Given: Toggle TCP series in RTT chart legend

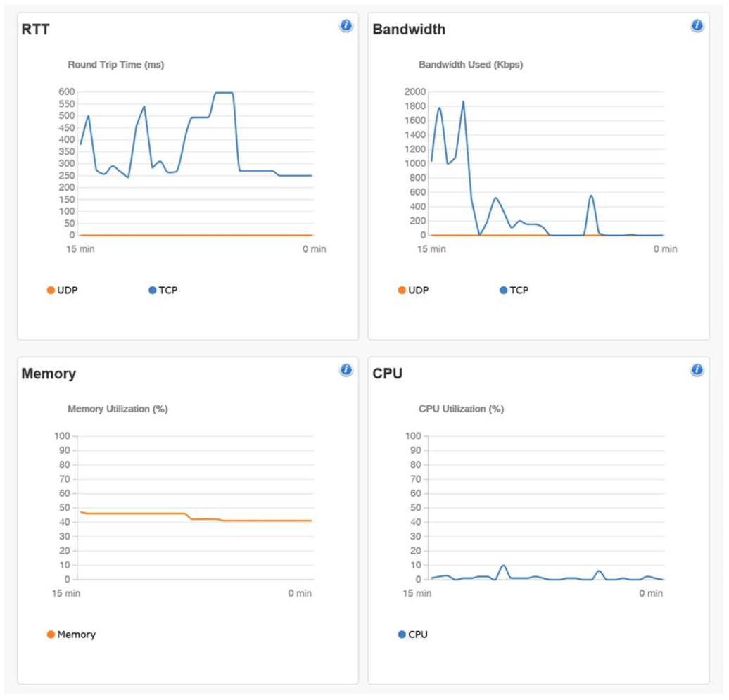Looking at the screenshot, I should pos(163,290).
